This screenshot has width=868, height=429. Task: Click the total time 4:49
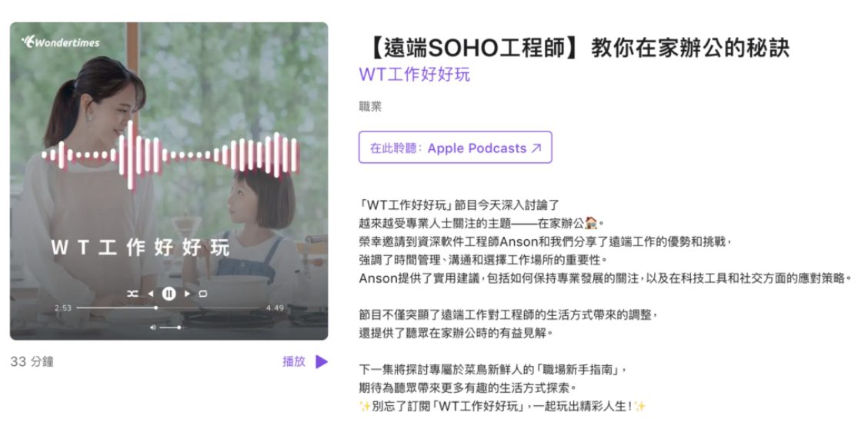(x=275, y=308)
